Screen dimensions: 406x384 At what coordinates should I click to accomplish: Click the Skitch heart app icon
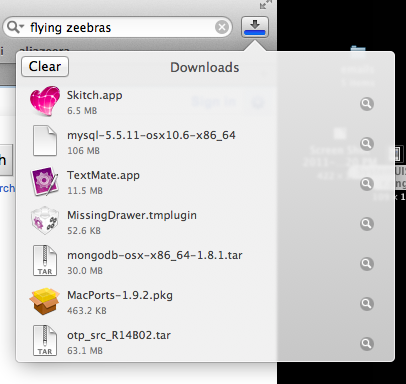(x=45, y=101)
